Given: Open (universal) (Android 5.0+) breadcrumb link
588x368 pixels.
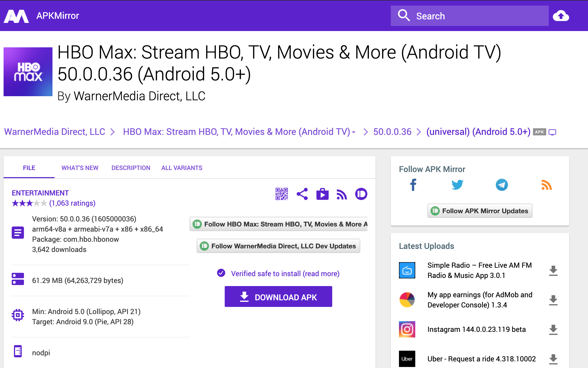Looking at the screenshot, I should click(478, 132).
